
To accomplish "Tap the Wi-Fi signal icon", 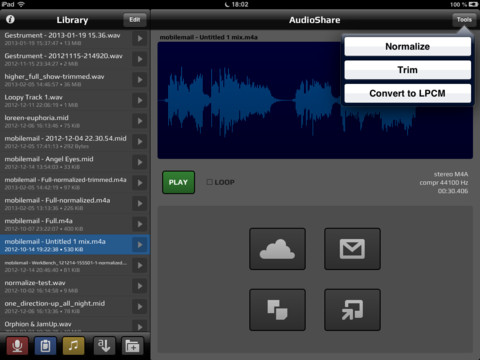I will [x=21, y=4].
